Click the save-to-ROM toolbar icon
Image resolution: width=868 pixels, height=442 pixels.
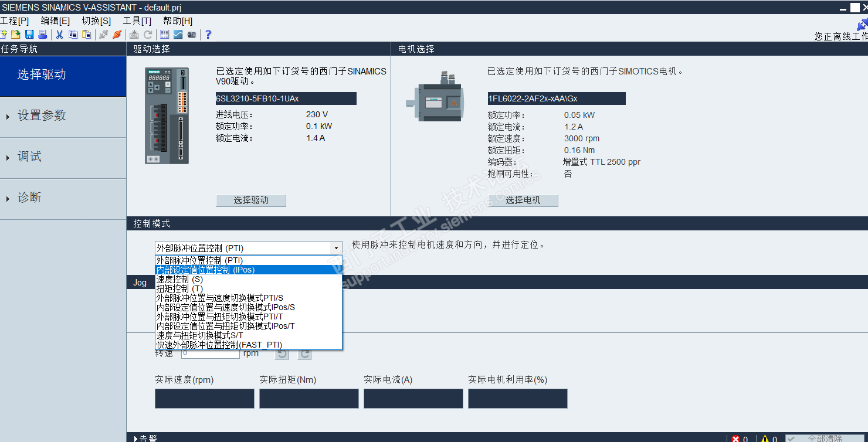click(134, 35)
